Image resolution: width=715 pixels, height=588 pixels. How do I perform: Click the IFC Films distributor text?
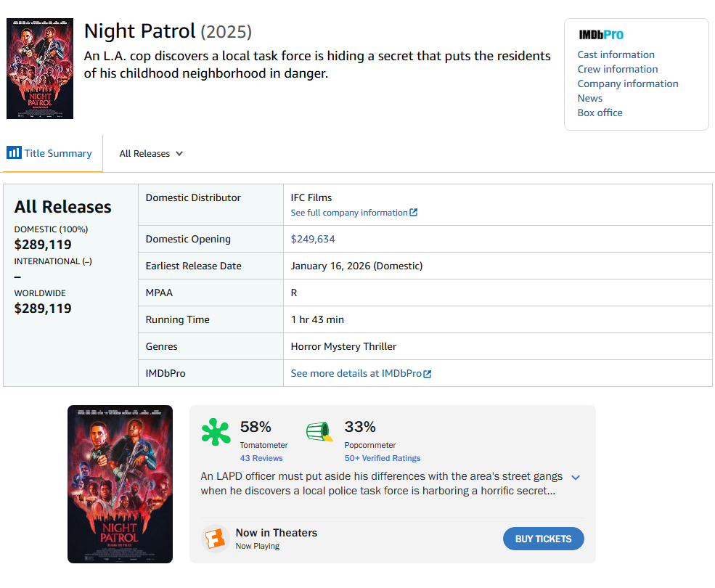(311, 197)
